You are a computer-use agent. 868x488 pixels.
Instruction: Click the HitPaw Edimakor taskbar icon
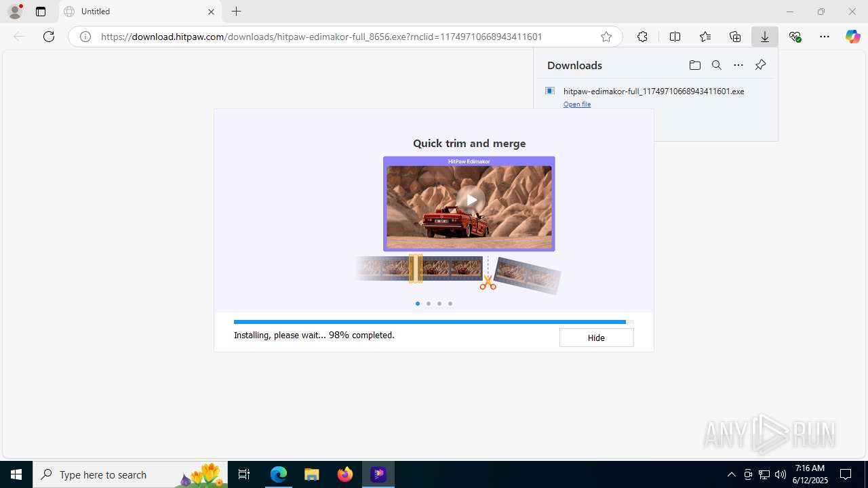tap(378, 474)
